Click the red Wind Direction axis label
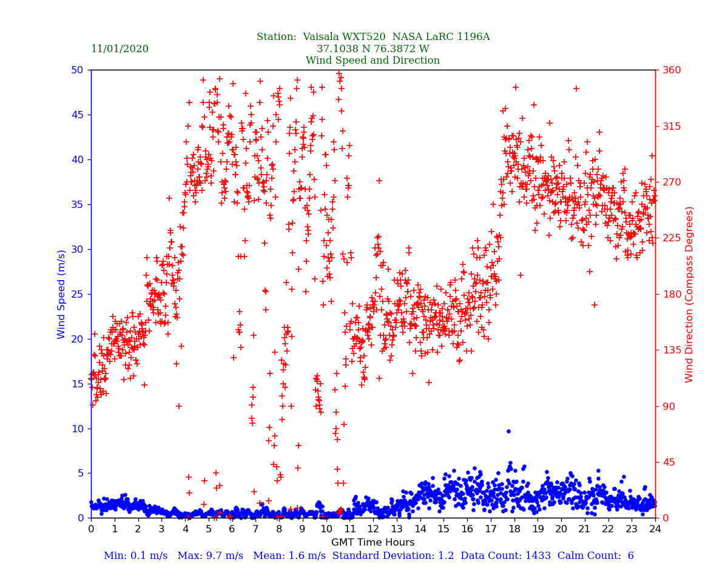Image resolution: width=728 pixels, height=582 pixels. point(689,294)
